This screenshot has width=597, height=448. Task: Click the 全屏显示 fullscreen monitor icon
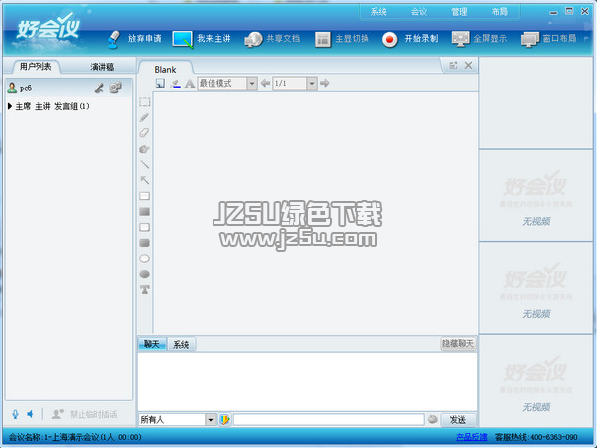(x=460, y=39)
